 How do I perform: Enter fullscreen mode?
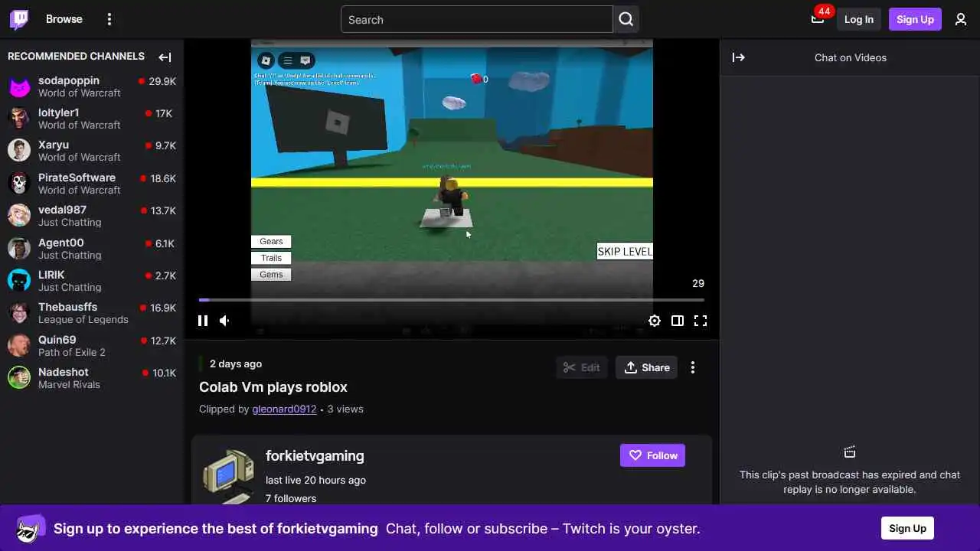pyautogui.click(x=701, y=321)
